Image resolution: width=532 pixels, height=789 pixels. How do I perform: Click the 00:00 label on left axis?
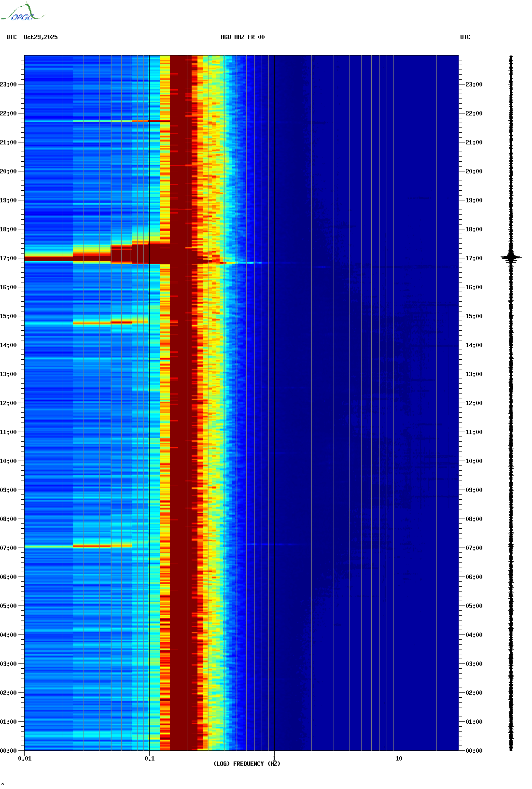tap(8, 751)
